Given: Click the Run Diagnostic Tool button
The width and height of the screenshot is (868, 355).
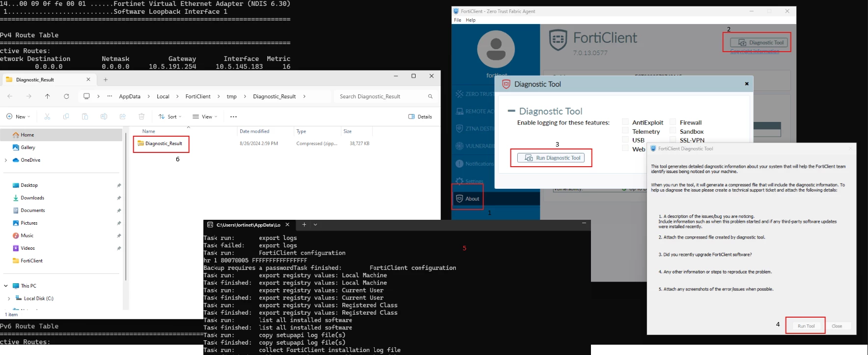Looking at the screenshot, I should point(551,158).
